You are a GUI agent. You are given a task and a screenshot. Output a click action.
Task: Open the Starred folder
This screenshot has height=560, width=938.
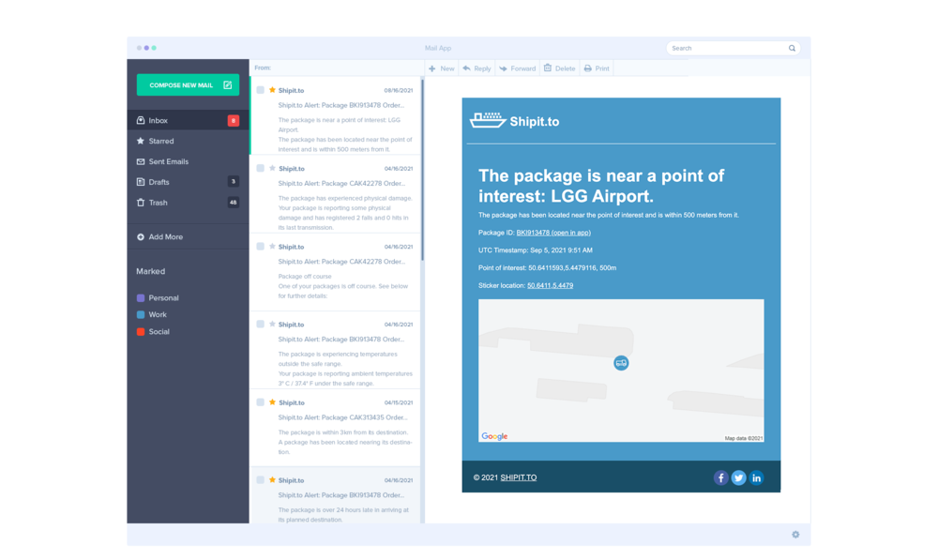pyautogui.click(x=188, y=142)
